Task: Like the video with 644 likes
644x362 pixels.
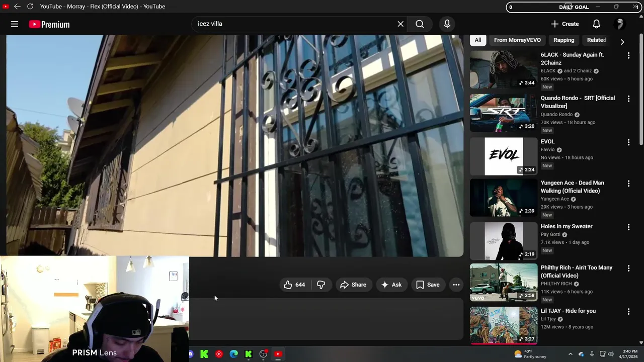Action: click(295, 285)
